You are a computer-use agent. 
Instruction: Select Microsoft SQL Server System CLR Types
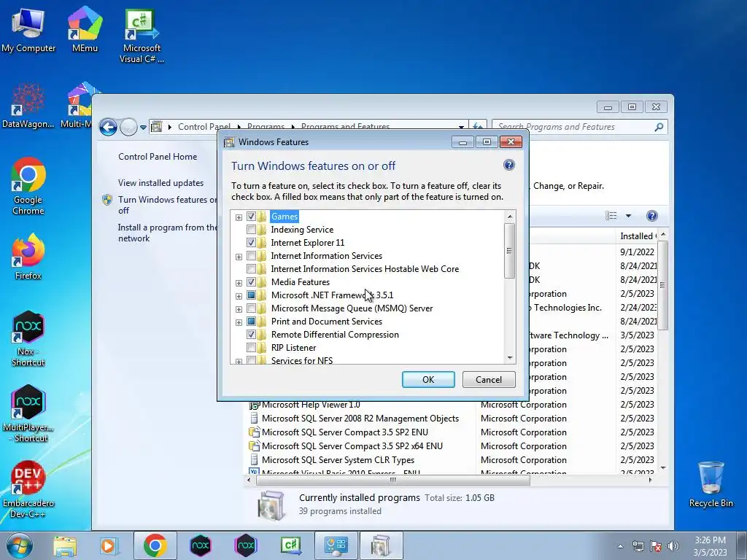click(338, 460)
